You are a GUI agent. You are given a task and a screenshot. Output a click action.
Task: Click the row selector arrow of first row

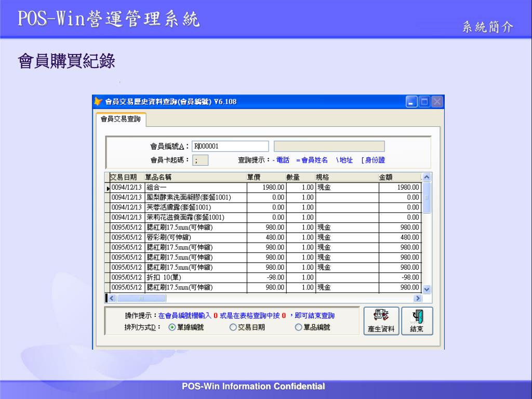click(108, 188)
